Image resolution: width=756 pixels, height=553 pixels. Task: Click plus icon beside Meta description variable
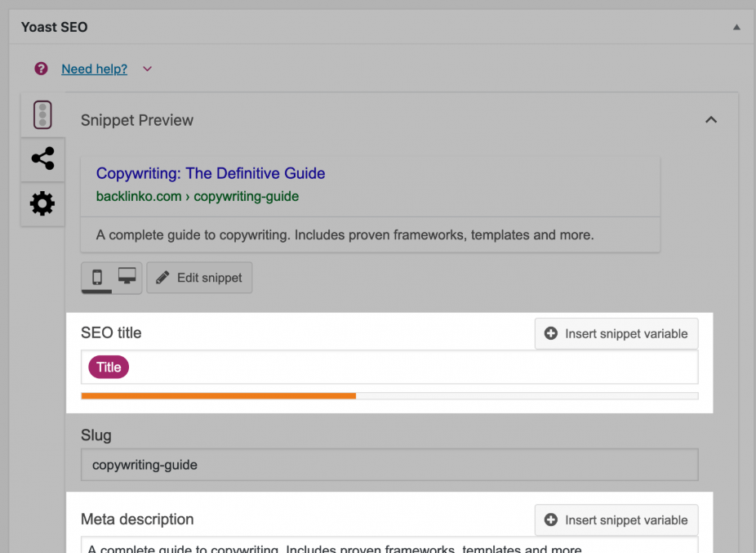click(x=550, y=520)
